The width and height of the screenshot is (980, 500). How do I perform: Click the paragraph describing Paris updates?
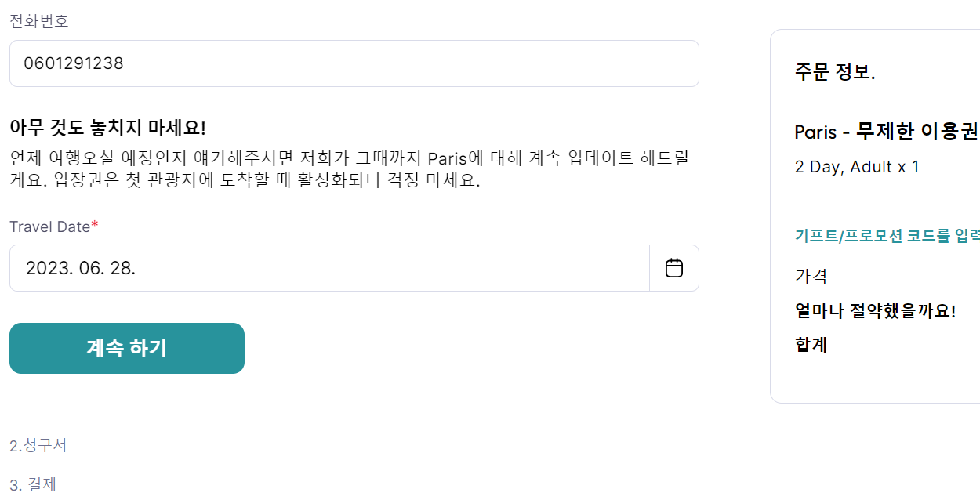click(x=349, y=168)
